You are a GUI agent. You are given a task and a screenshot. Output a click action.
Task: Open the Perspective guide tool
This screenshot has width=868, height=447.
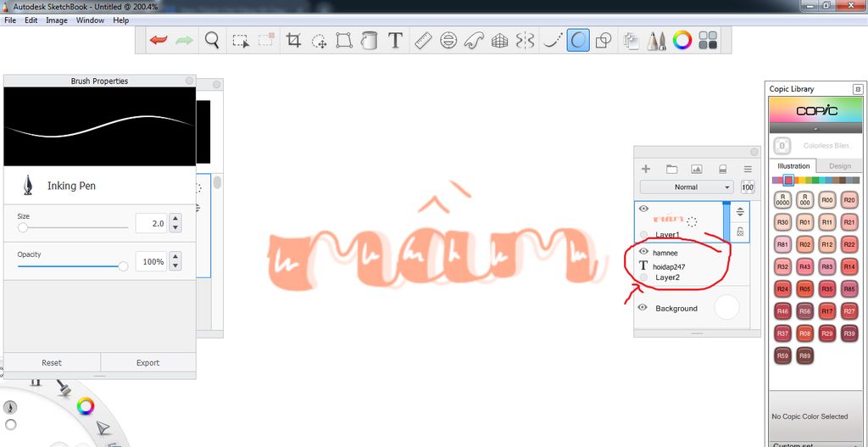coord(500,41)
